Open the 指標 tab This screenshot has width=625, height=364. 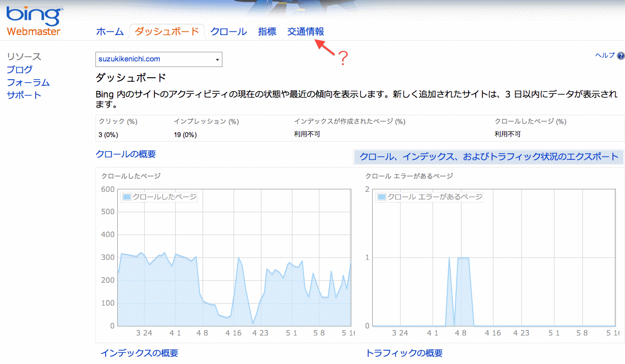(x=267, y=31)
